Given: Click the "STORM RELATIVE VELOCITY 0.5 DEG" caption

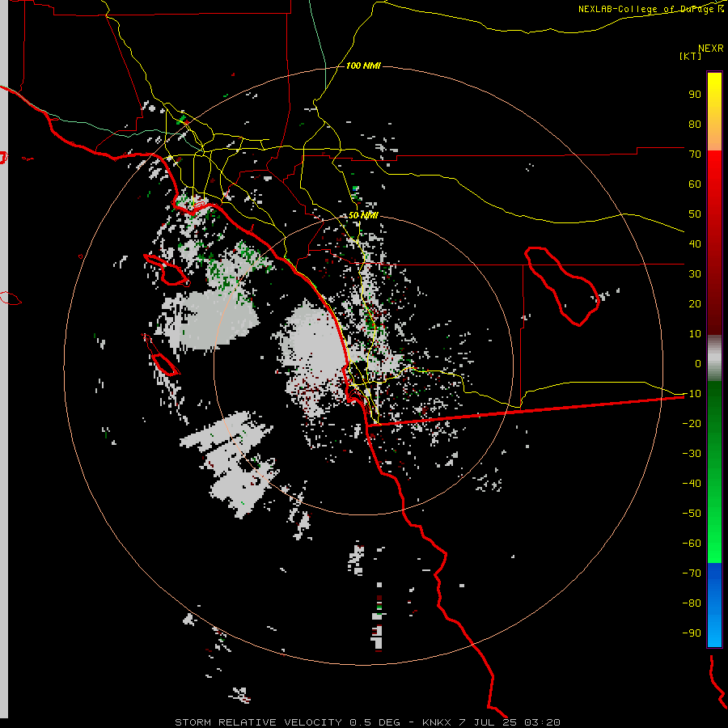Looking at the screenshot, I should point(287,722).
